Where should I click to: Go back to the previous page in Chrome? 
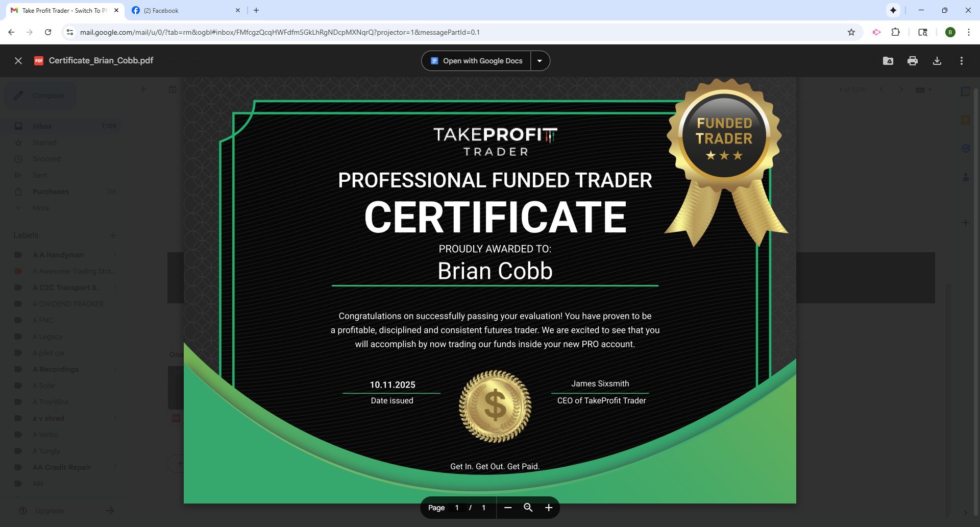pos(11,32)
